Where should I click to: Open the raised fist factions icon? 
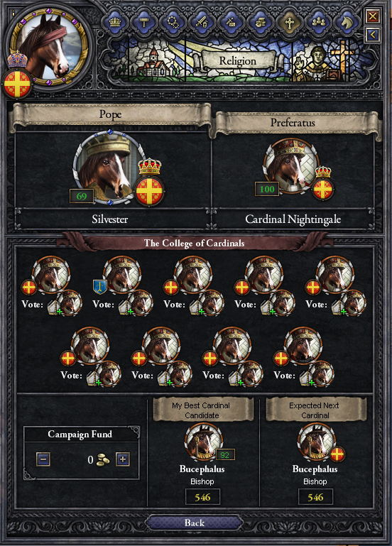261,22
